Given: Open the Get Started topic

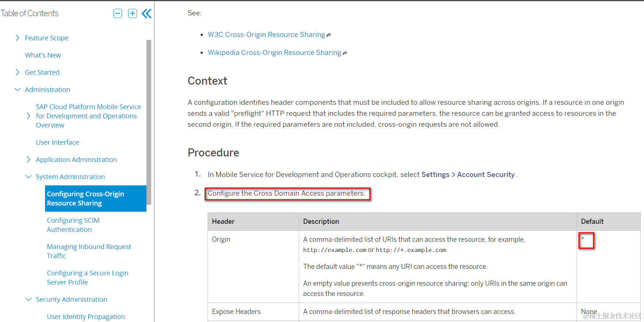Looking at the screenshot, I should point(42,72).
